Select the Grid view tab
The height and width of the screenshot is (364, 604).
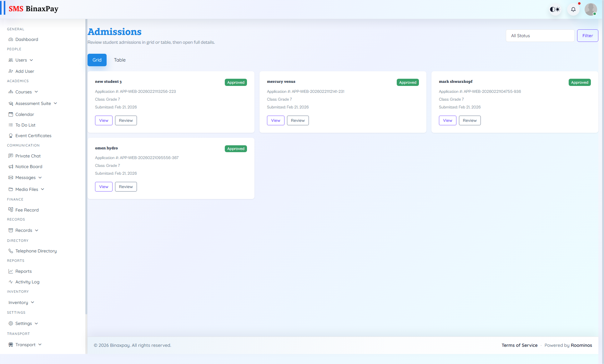[x=97, y=60]
